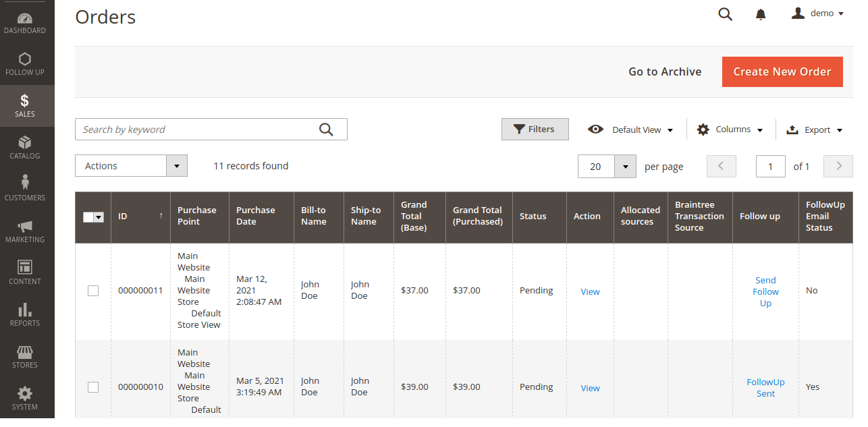Open the Reports bar chart icon
The image size is (868, 427).
[x=25, y=310]
